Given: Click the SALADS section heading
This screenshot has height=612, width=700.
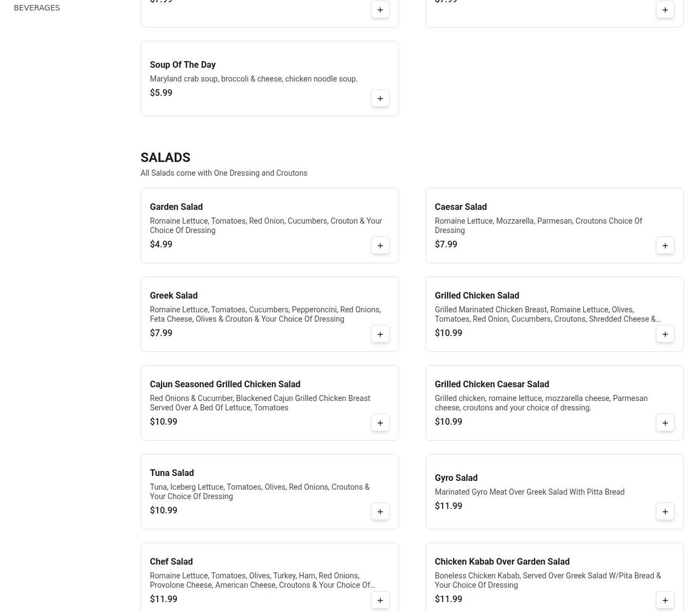Looking at the screenshot, I should 165,158.
